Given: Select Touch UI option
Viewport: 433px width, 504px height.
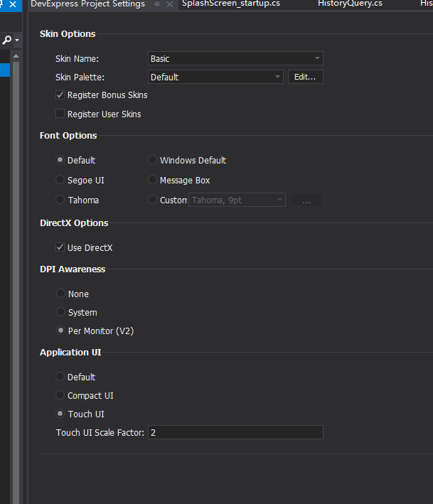Looking at the screenshot, I should point(60,414).
